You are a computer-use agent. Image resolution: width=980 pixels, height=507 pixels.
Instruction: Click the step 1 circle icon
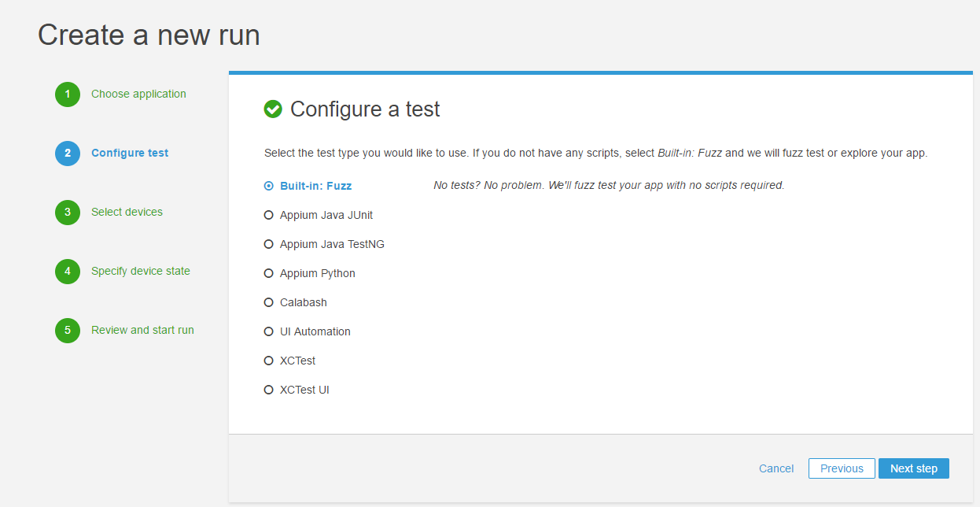click(68, 94)
